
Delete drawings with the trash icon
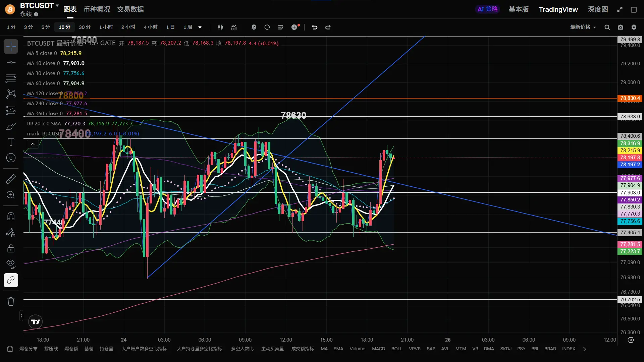(x=11, y=301)
